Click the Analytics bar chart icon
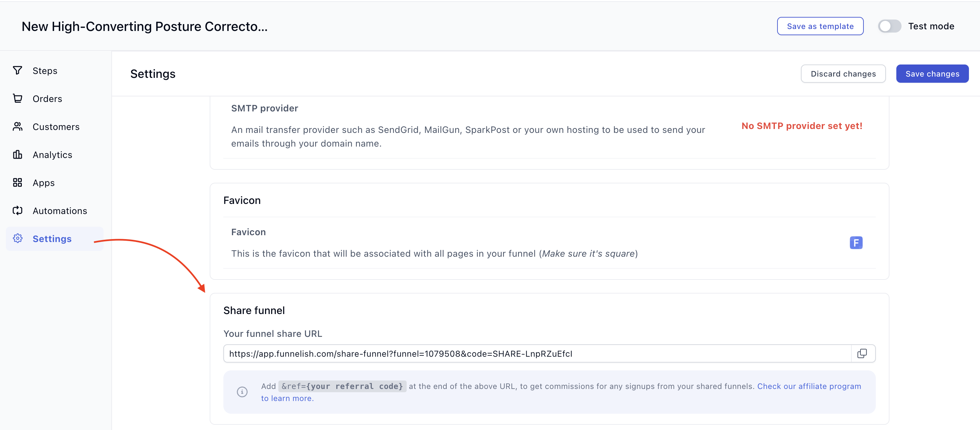Image resolution: width=980 pixels, height=430 pixels. pyautogui.click(x=18, y=154)
